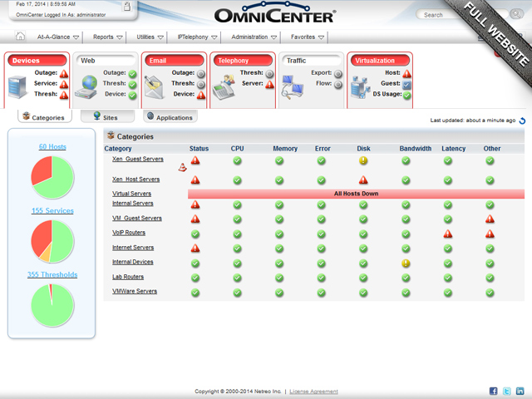Select the Web panel header
The width and height of the screenshot is (532, 399).
pos(106,61)
